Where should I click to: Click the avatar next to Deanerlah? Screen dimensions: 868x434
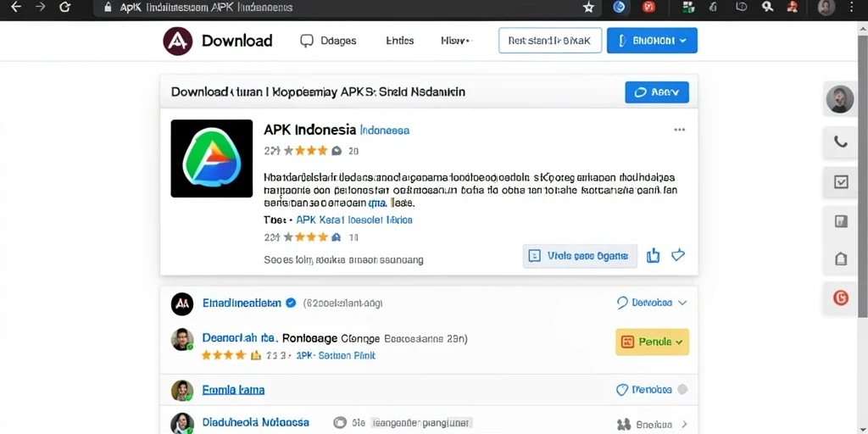[182, 339]
